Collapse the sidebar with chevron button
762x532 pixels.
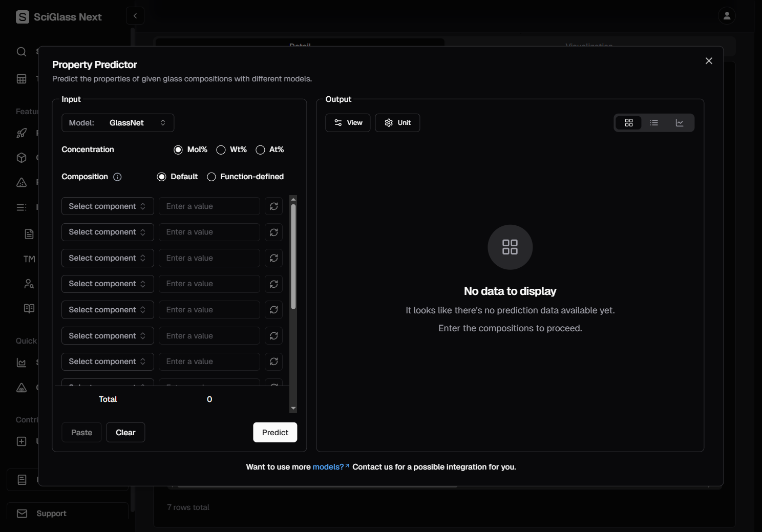135,16
